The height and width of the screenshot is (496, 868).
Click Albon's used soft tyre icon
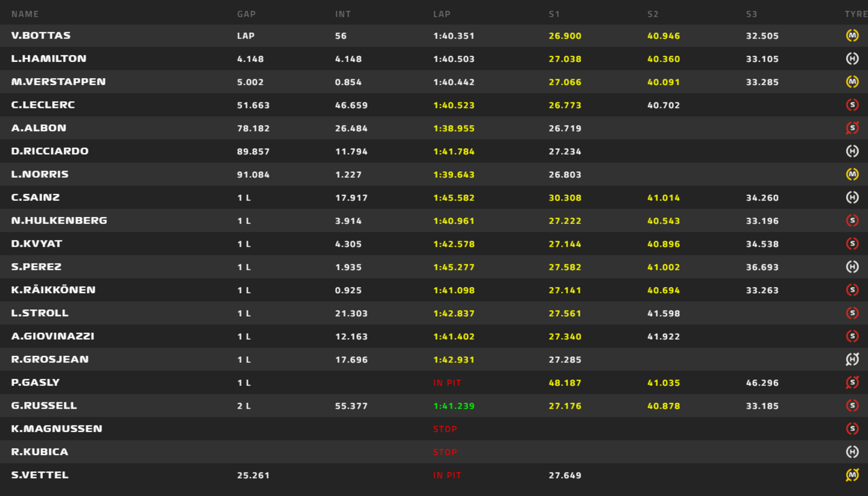tap(852, 128)
